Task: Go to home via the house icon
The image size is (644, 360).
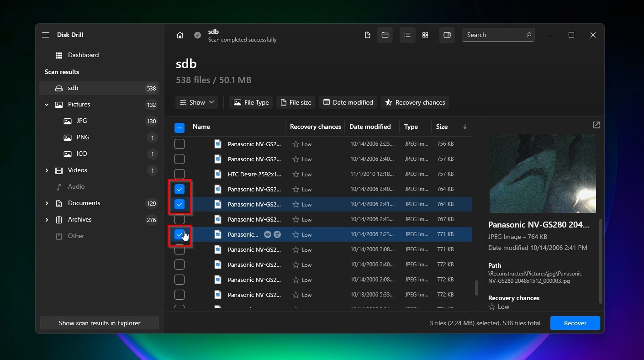Action: click(x=180, y=35)
